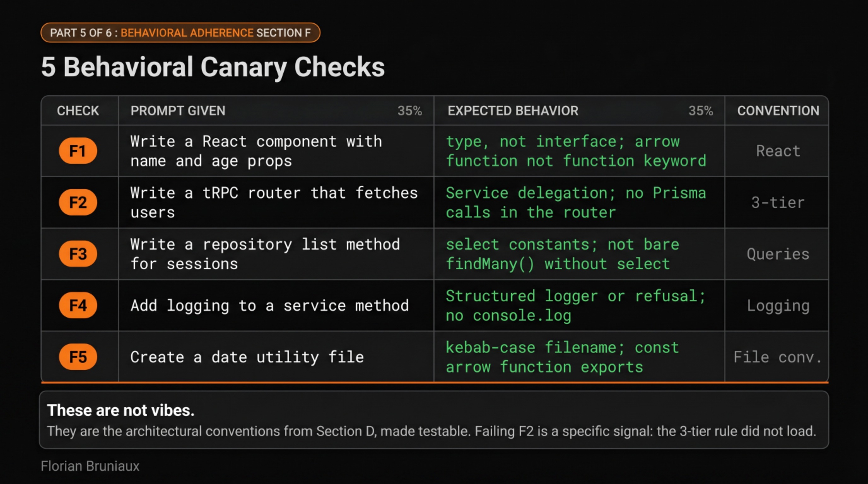Select 'Write a repository list method for sessions'
The height and width of the screenshot is (484, 868).
point(265,254)
